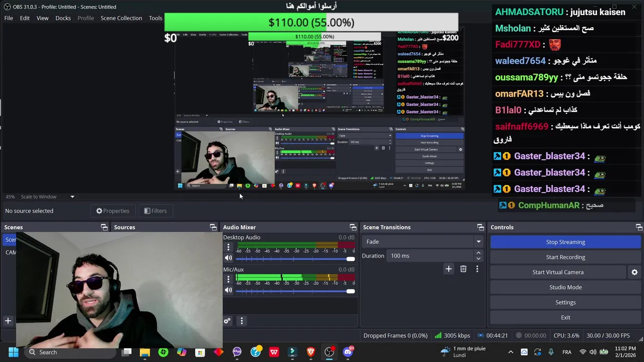Open Microsoft Copilot from the taskbar
644x362 pixels.
pyautogui.click(x=182, y=352)
